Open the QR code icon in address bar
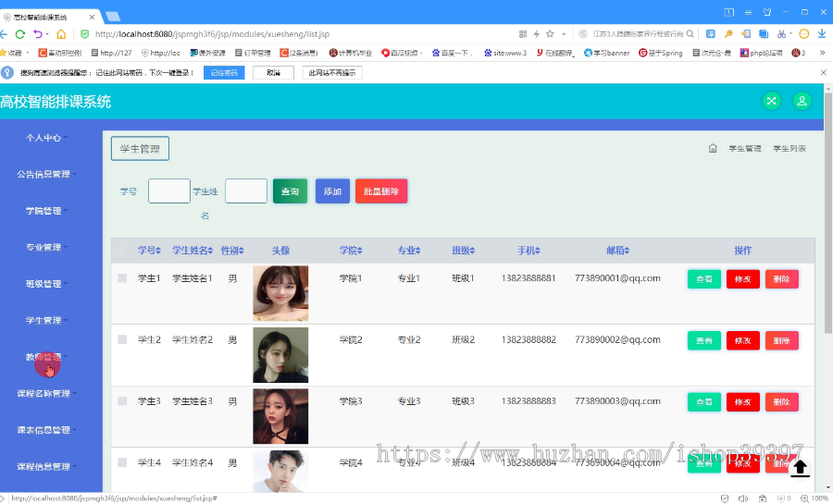Viewport: 833px width, 504px height. click(x=523, y=34)
